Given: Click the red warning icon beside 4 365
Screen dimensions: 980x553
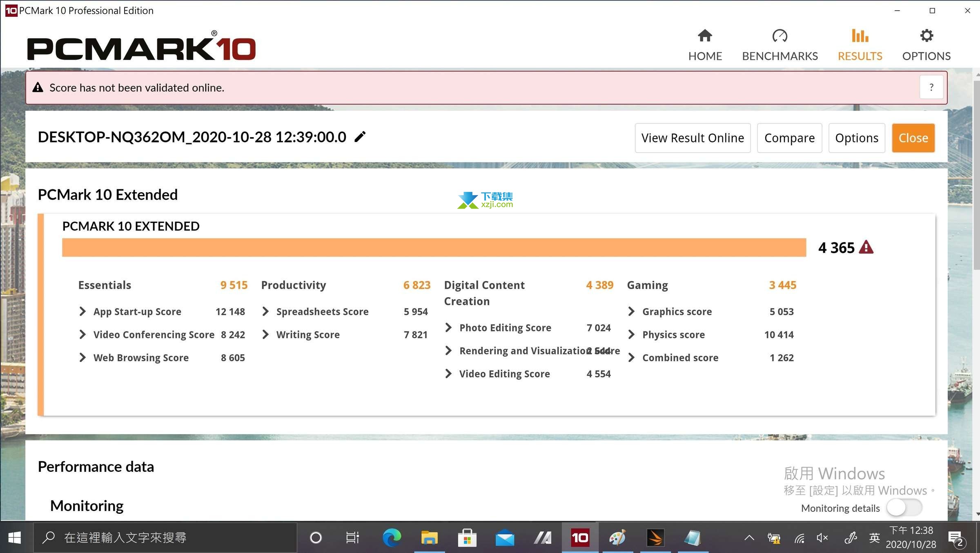Looking at the screenshot, I should pos(866,247).
